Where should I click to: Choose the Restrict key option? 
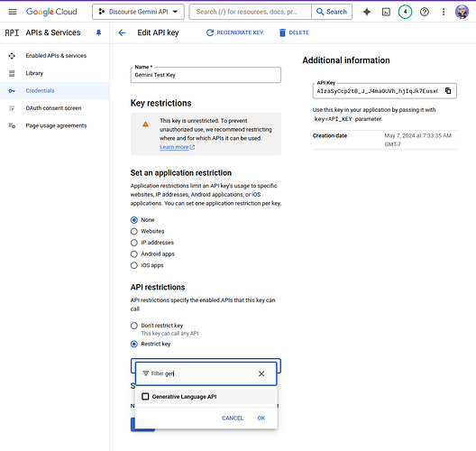click(x=133, y=344)
